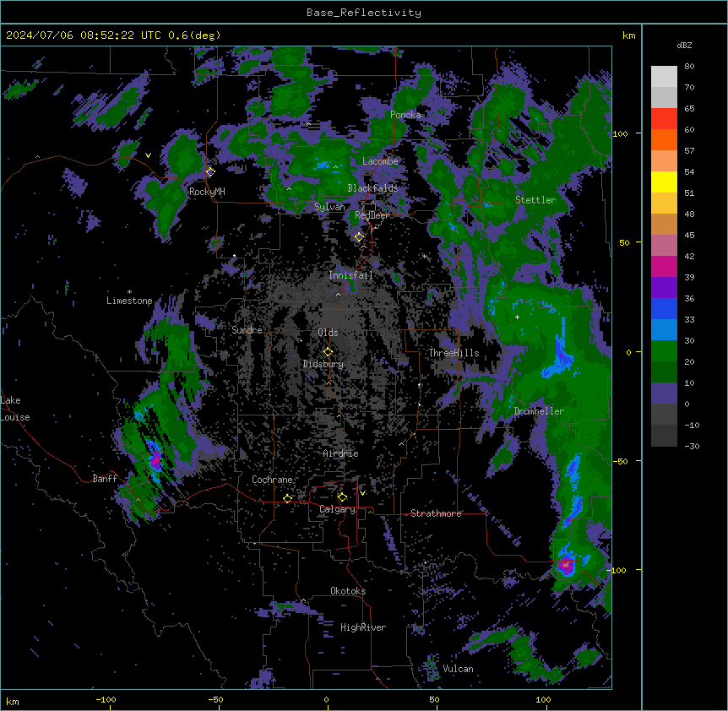Click the Vulcan town label

pyautogui.click(x=458, y=669)
